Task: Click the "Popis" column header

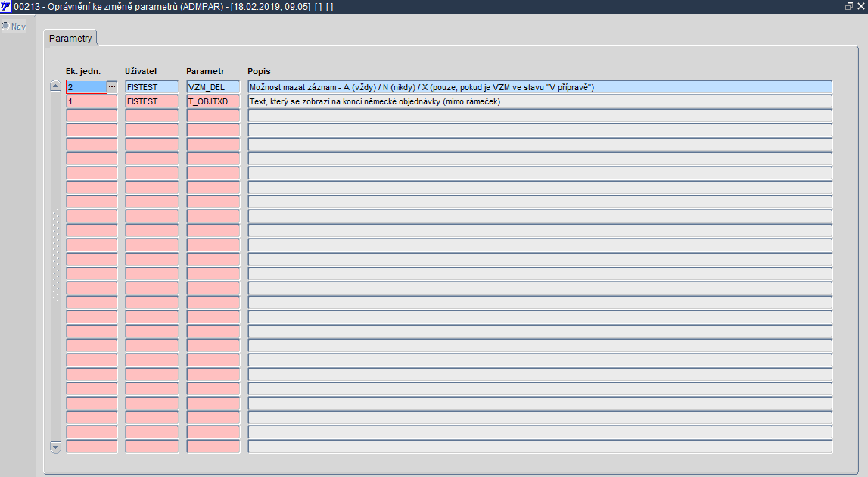Action: (x=259, y=71)
